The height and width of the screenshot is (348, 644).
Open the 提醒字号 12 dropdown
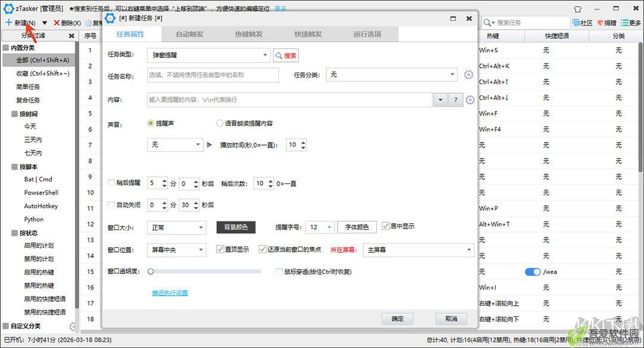tap(320, 227)
